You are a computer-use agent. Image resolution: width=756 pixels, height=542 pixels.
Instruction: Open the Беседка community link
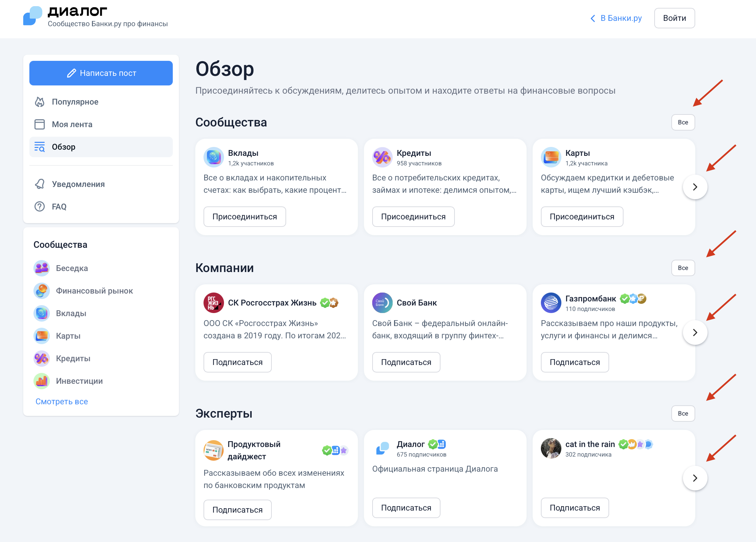(72, 268)
